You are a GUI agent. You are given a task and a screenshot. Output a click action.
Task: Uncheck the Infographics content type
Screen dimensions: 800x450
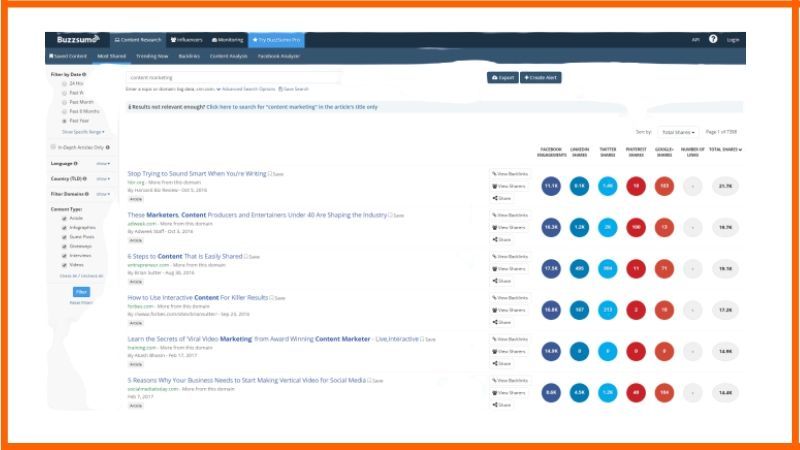(x=64, y=228)
